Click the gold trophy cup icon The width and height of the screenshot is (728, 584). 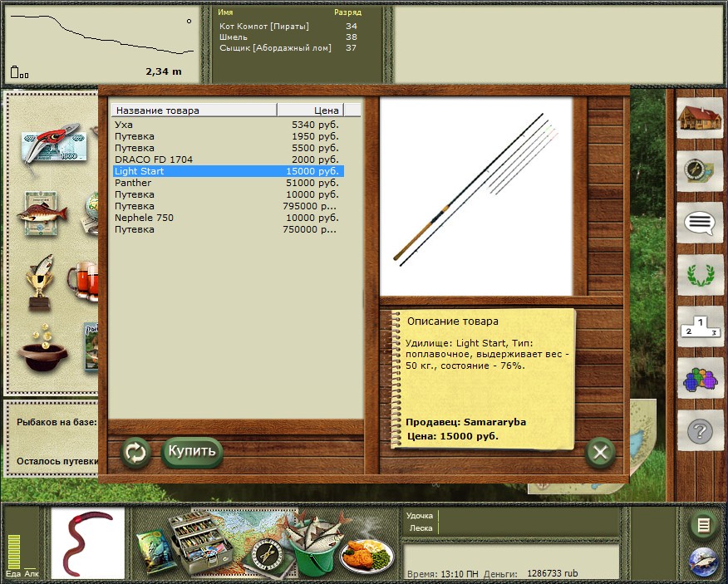[39, 281]
